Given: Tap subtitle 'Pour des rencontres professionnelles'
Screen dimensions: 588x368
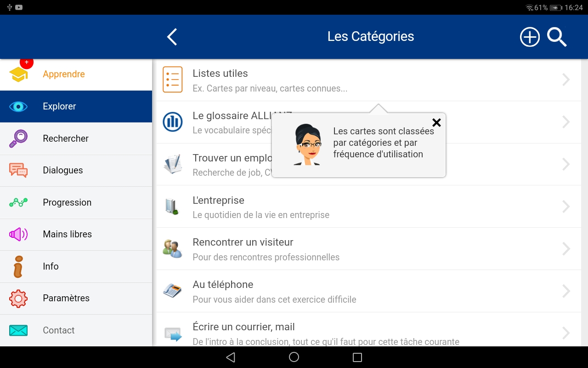Looking at the screenshot, I should pos(266,257).
